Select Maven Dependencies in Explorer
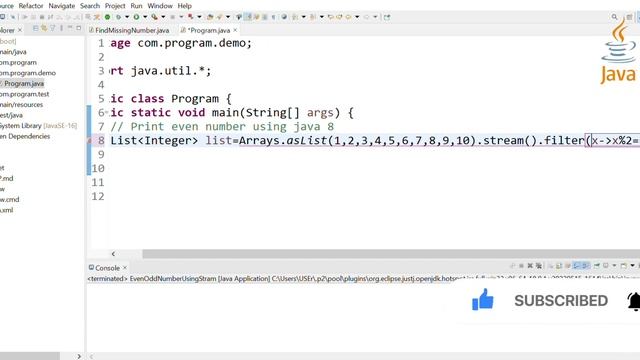Screen dimensions: 640x360 (25, 136)
